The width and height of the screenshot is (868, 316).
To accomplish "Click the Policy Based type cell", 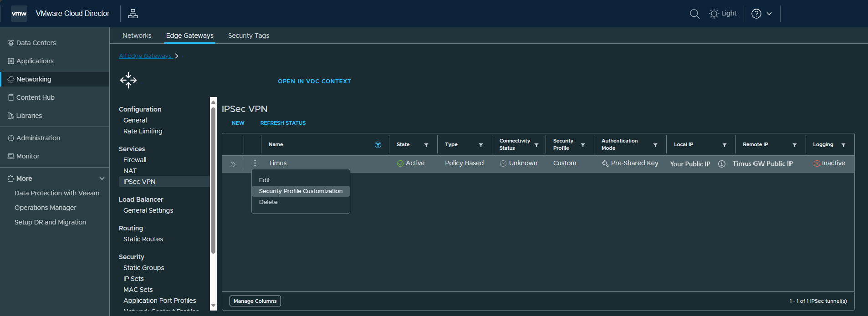I will click(x=464, y=163).
